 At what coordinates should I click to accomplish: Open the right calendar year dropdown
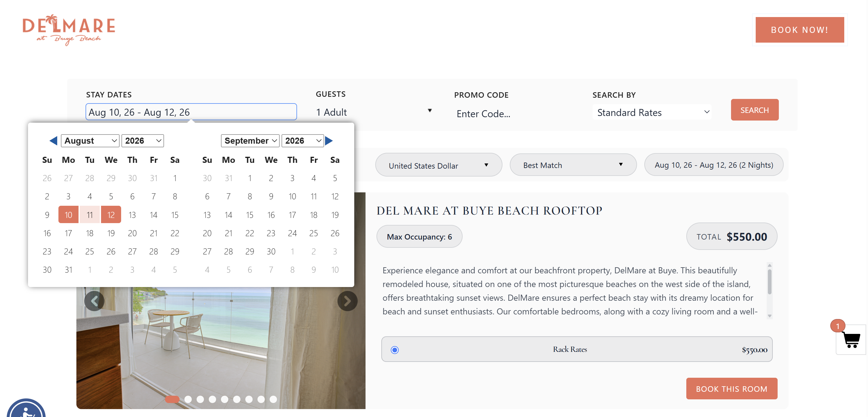point(303,141)
